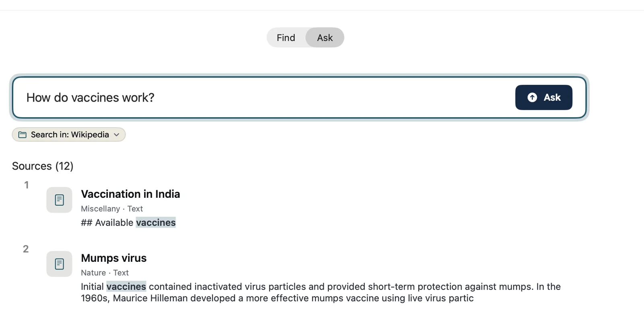
Task: Open the 'Search in: Wikipedia' dropdown
Action: 69,135
